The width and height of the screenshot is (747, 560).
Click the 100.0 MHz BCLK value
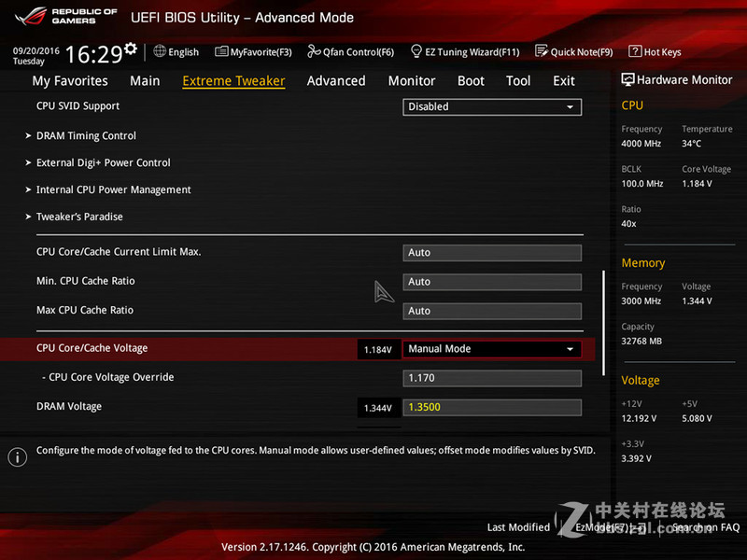[x=642, y=183]
